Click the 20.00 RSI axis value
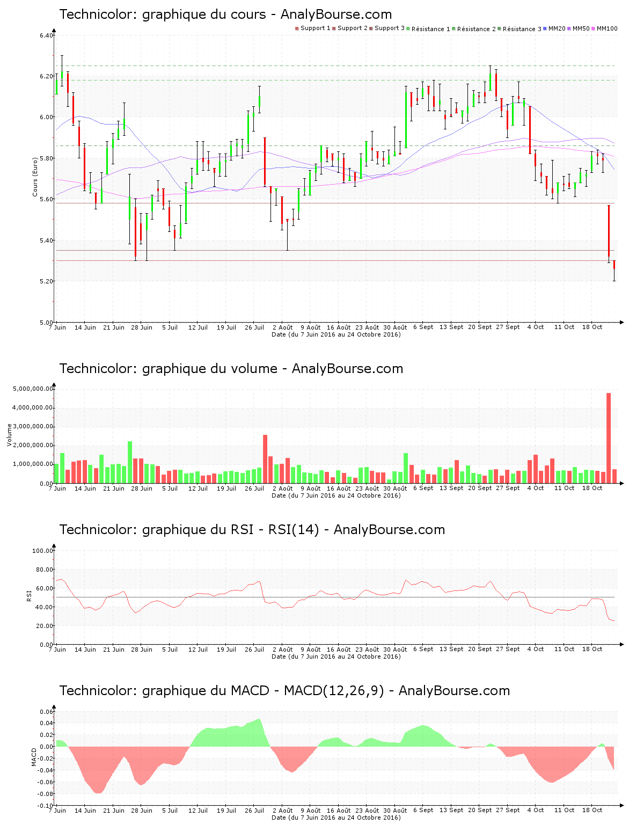The image size is (644, 832). (x=45, y=626)
